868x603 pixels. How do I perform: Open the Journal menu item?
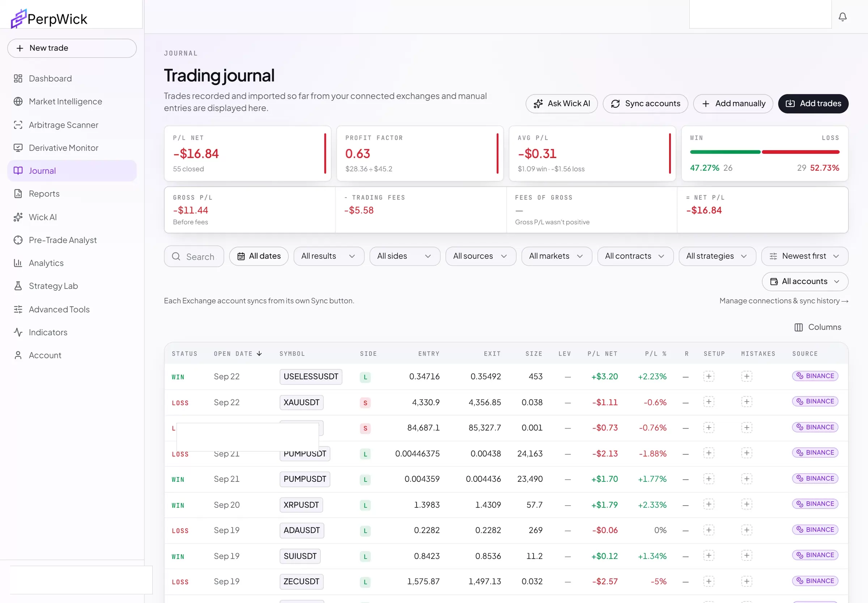pos(72,170)
